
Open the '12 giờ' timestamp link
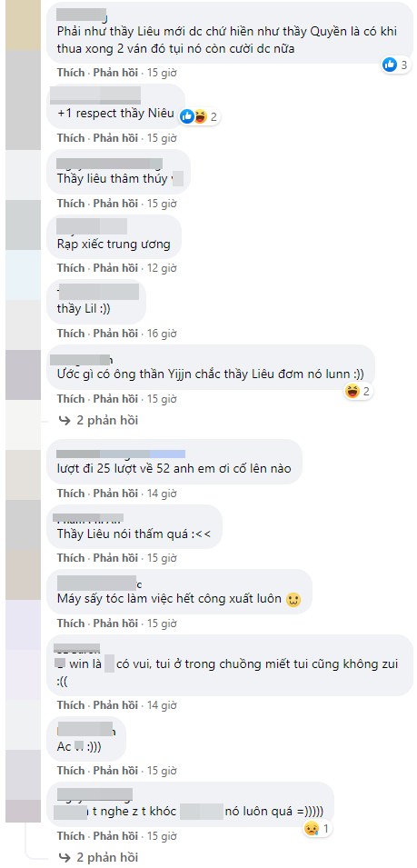click(x=162, y=268)
